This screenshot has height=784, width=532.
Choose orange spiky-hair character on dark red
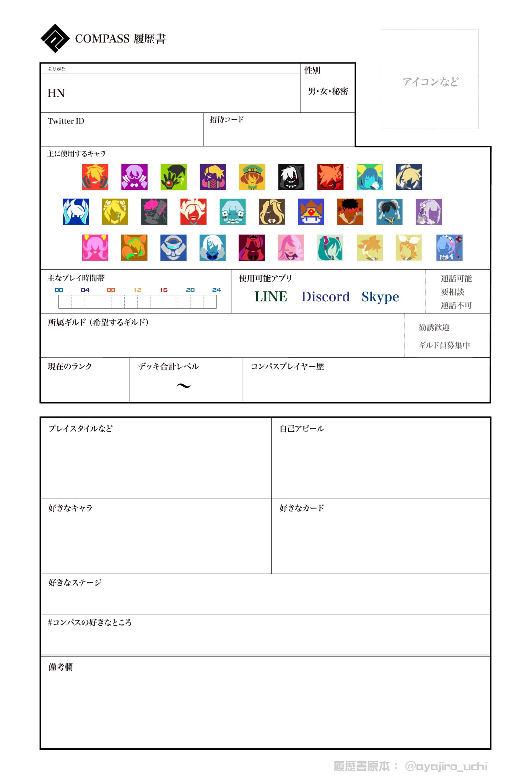(x=330, y=177)
